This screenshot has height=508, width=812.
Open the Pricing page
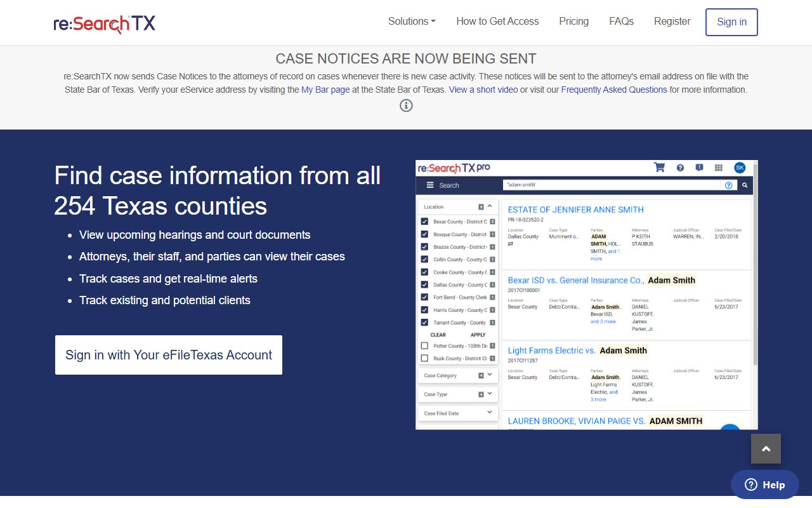pos(573,22)
